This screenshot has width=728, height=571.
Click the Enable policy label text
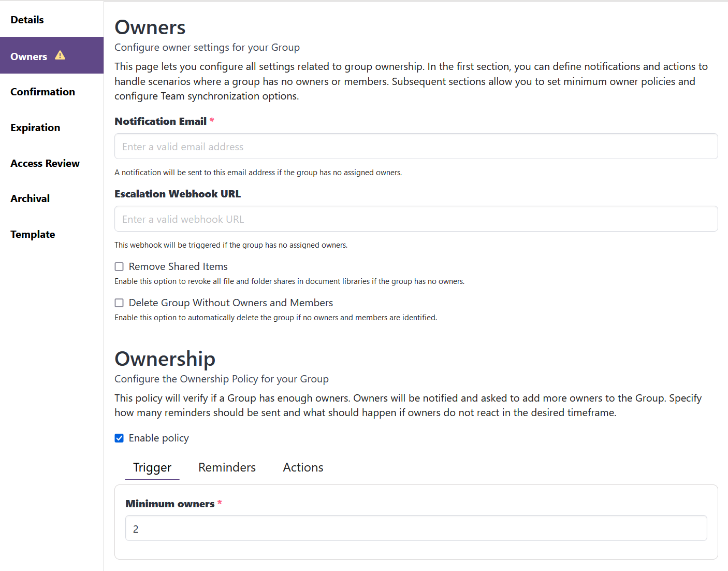(x=158, y=438)
